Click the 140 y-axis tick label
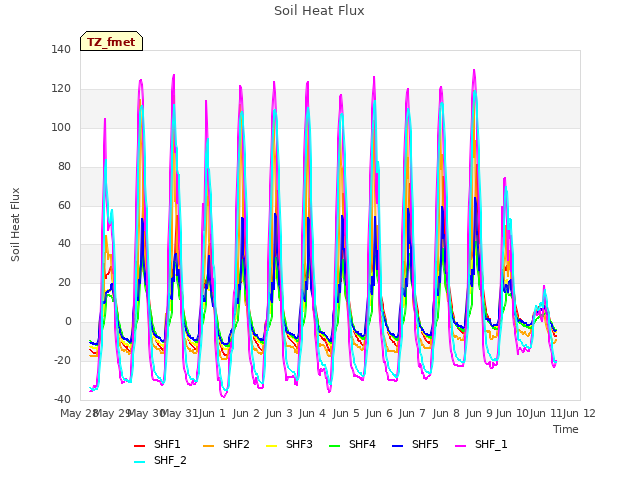640x480 pixels. tap(61, 49)
